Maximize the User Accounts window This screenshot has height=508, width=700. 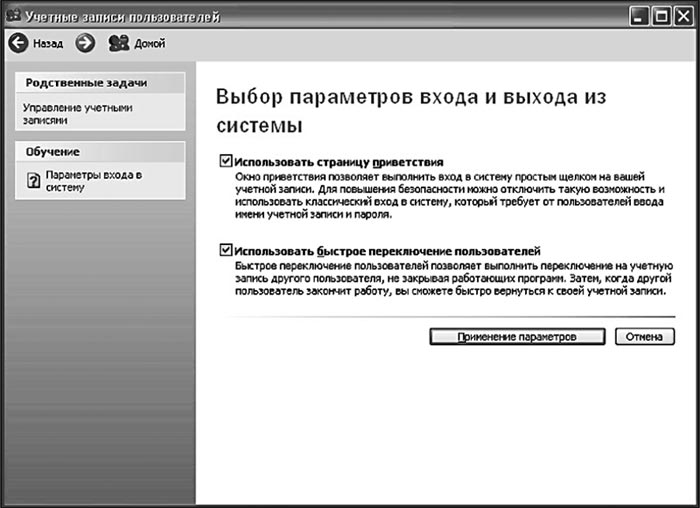[661, 17]
